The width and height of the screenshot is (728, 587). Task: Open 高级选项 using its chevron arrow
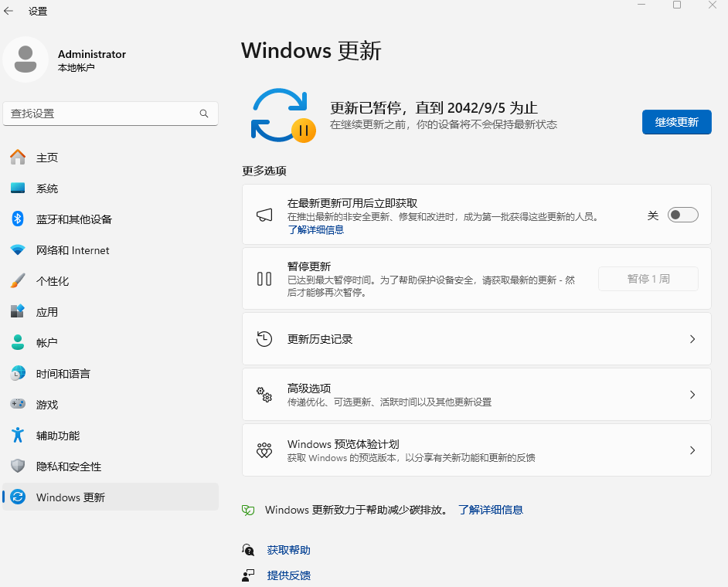[x=692, y=395]
